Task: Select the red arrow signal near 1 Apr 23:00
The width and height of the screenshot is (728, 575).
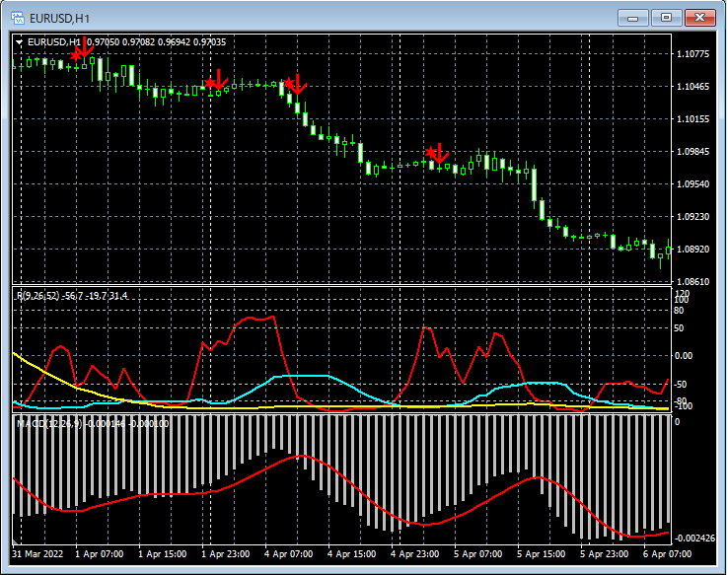Action: (x=217, y=80)
